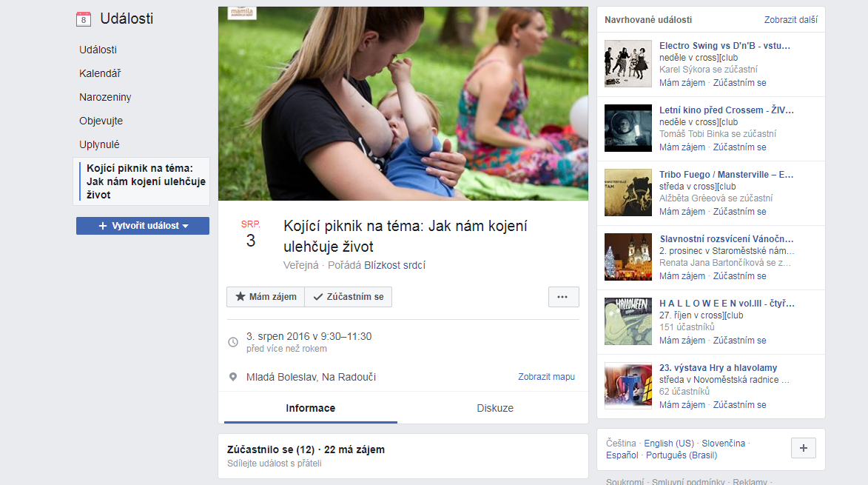Click the clock icon next to event date
Image resolution: width=868 pixels, height=485 pixels.
(x=233, y=342)
